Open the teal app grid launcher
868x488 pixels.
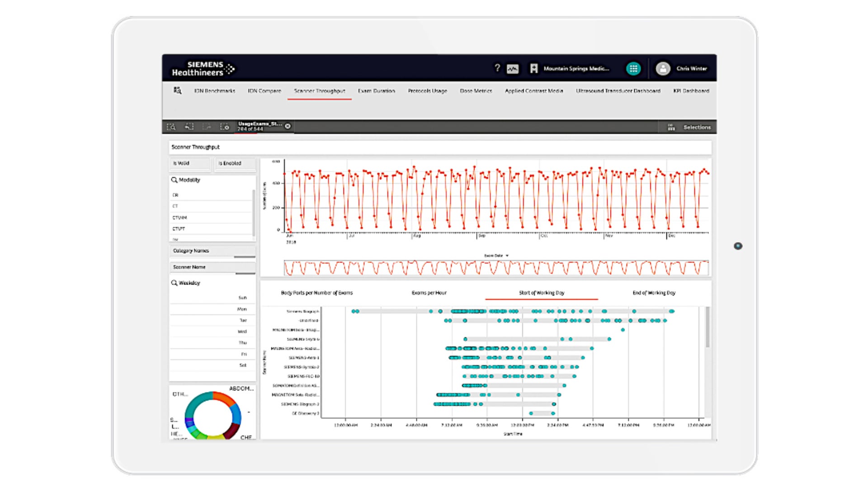[633, 69]
